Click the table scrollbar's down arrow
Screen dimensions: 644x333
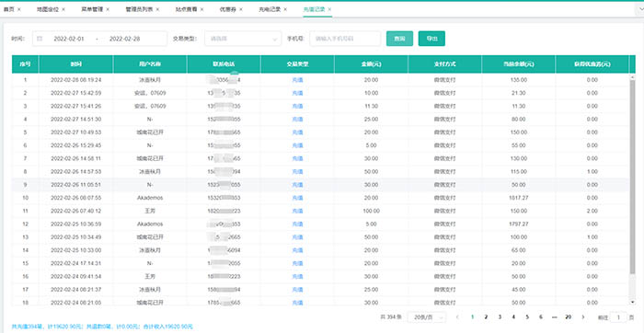pyautogui.click(x=633, y=303)
